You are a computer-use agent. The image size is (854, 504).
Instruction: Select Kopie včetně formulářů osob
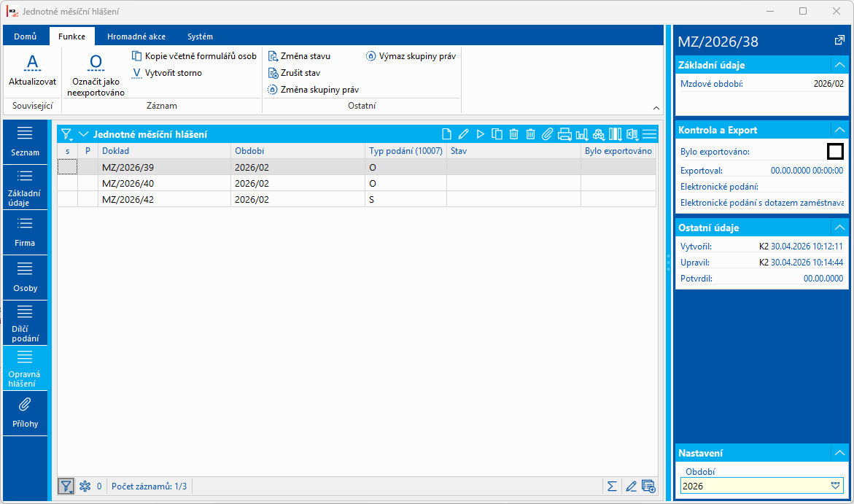click(194, 56)
